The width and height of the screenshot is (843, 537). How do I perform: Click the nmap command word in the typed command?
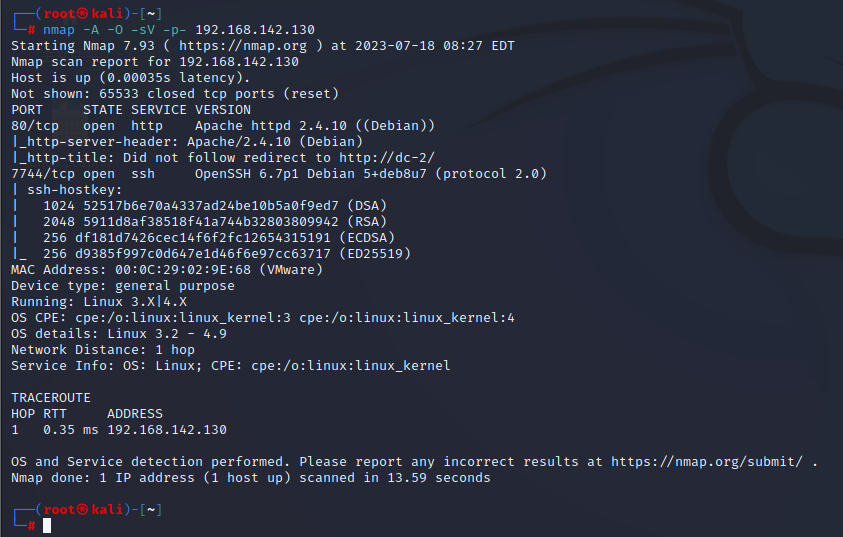click(x=59, y=30)
